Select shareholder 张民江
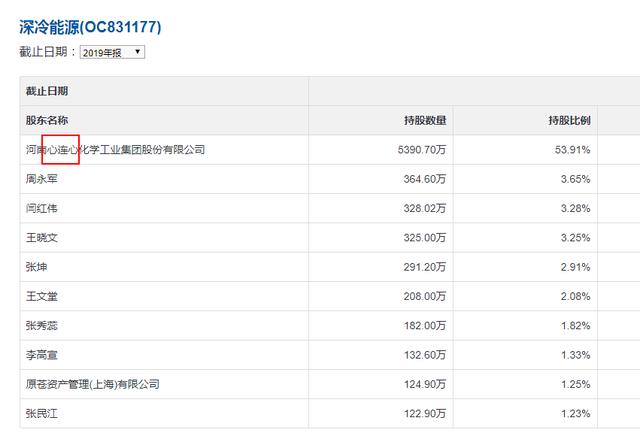Viewport: 640px width, 445px height. click(42, 414)
